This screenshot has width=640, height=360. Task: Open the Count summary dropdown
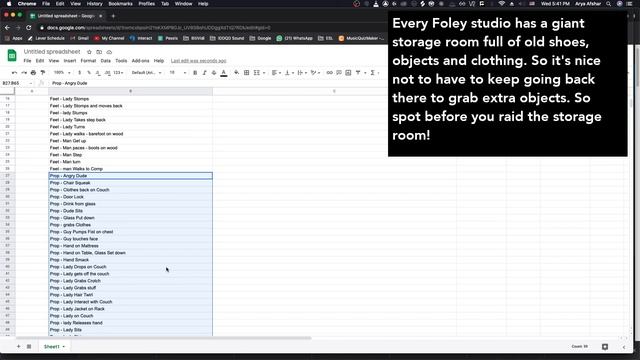pyautogui.click(x=580, y=347)
